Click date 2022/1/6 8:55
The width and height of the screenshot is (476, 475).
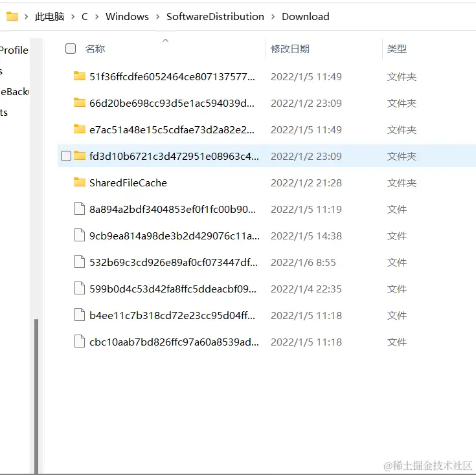click(303, 263)
